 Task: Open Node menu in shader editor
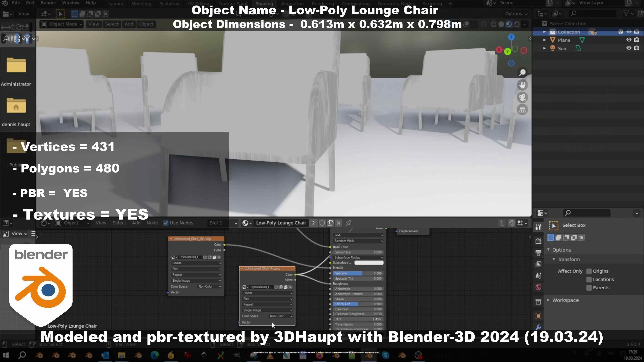coord(152,223)
